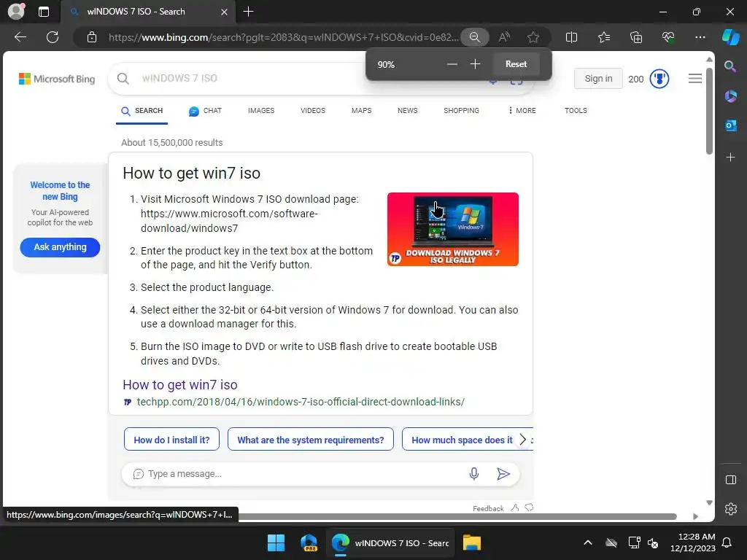
Task: Open the taskbar clock and date
Action: pyautogui.click(x=692, y=542)
